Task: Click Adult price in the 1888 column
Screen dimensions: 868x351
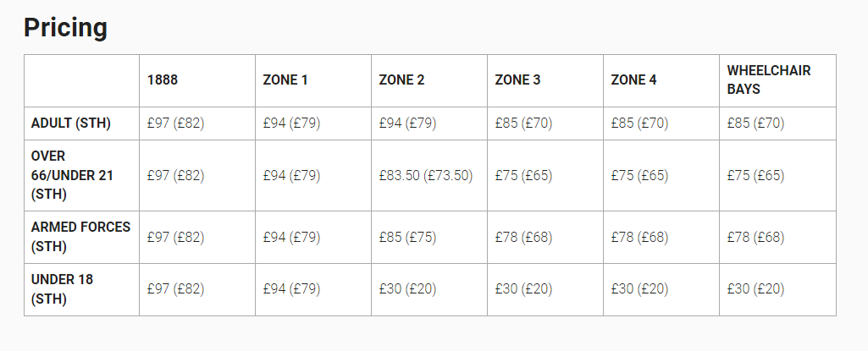Action: tap(175, 123)
